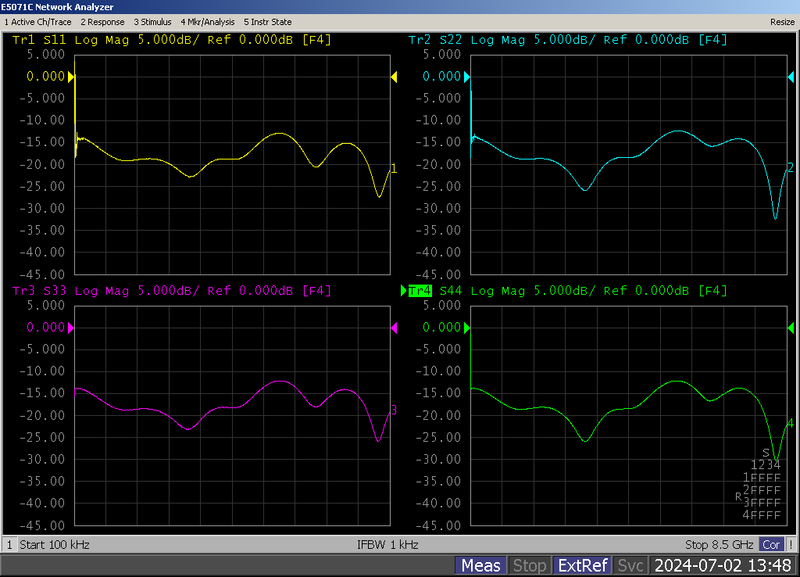Click the exclamation warning icon in status bar

pos(792,545)
